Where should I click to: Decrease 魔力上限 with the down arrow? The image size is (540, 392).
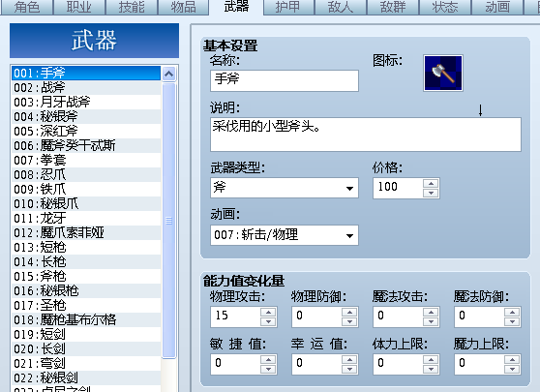[x=512, y=370]
